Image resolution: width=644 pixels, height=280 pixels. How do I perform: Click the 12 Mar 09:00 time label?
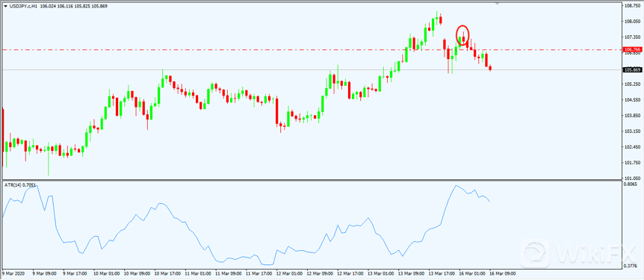(x=319, y=273)
